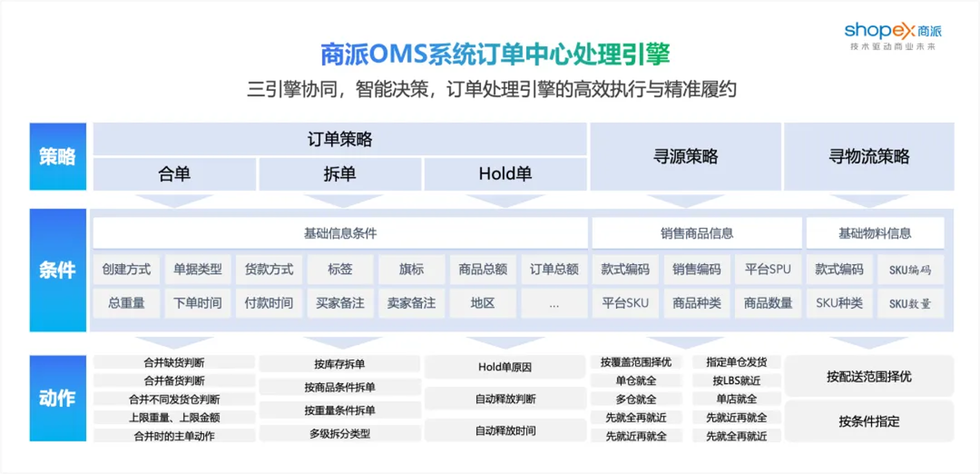Image resolution: width=980 pixels, height=474 pixels.
Task: Select the 多仓就全 action
Action: 636,399
